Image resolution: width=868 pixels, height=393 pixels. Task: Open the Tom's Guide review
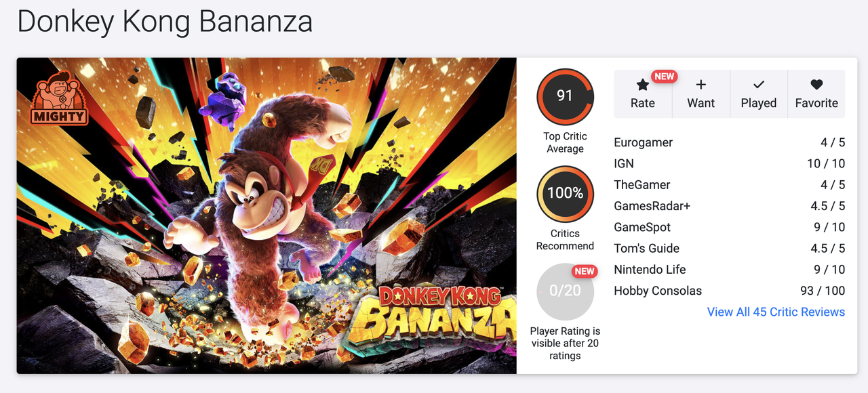point(646,248)
